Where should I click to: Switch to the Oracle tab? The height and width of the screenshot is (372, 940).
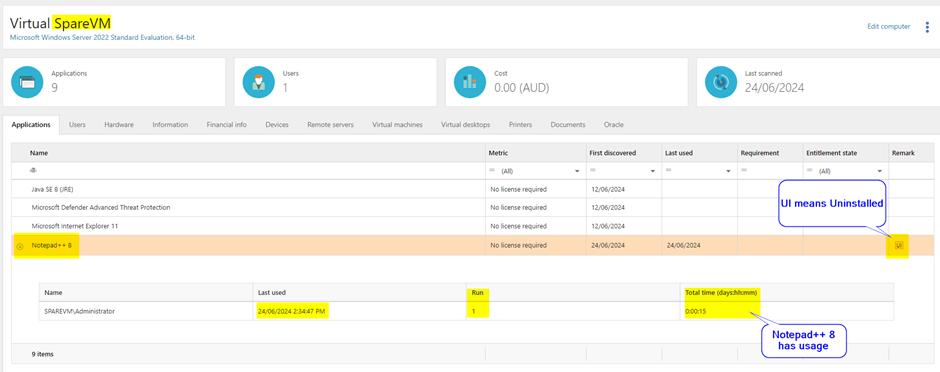tap(614, 125)
